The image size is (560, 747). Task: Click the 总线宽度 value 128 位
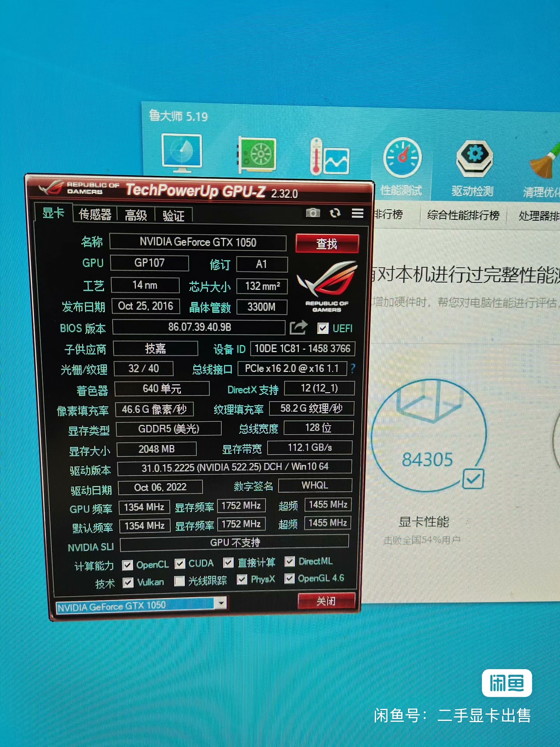[318, 428]
